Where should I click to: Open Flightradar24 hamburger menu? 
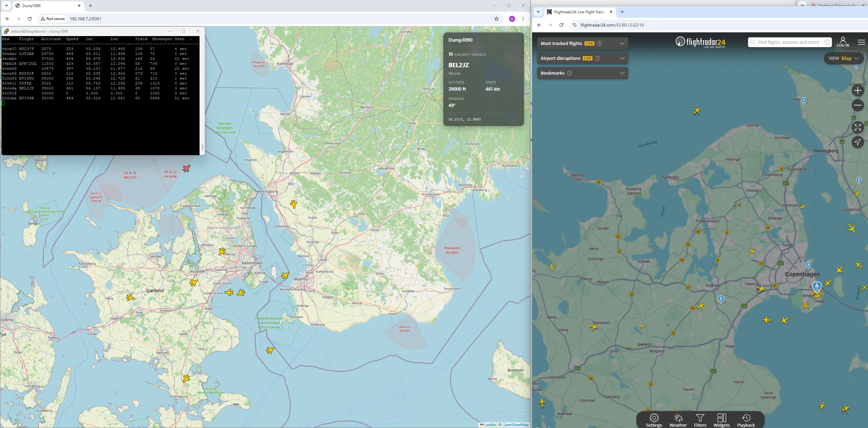861,42
